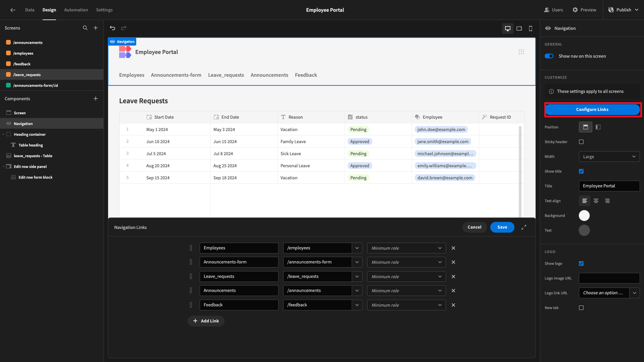This screenshot has width=644, height=362.
Task: Click drag handle of Employees link row
Action: (191, 248)
